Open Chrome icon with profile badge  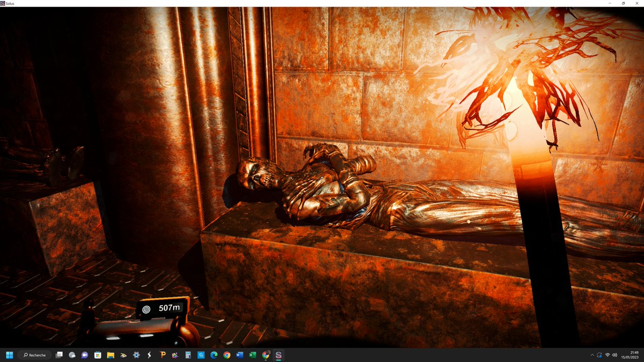(x=266, y=355)
